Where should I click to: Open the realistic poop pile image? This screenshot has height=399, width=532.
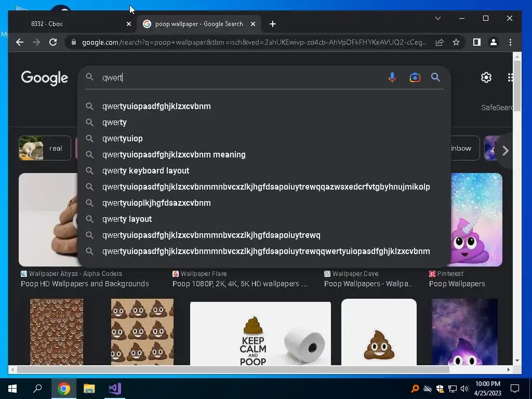tap(48, 220)
